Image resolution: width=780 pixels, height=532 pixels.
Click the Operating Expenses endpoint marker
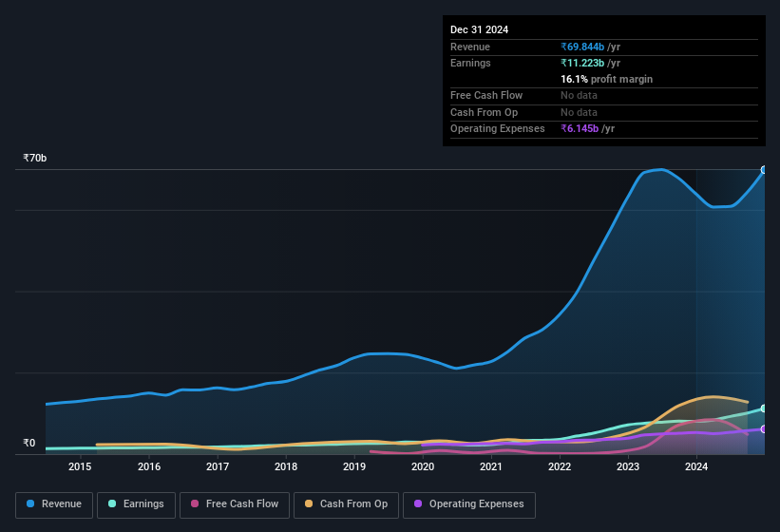click(764, 428)
